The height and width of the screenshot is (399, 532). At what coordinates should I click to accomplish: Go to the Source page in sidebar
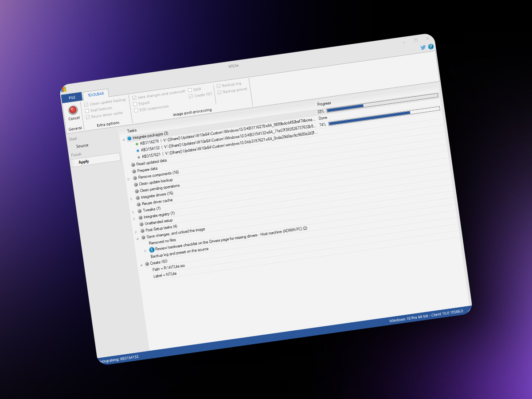click(x=82, y=145)
